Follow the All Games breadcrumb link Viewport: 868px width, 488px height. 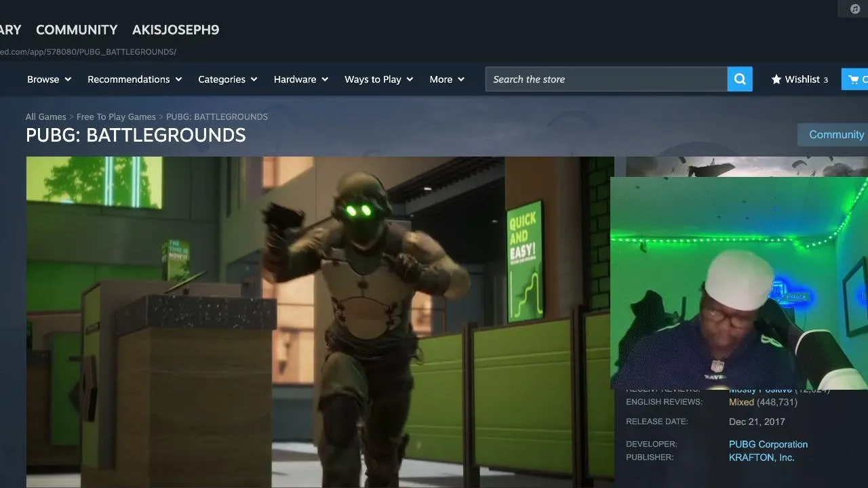tap(46, 117)
